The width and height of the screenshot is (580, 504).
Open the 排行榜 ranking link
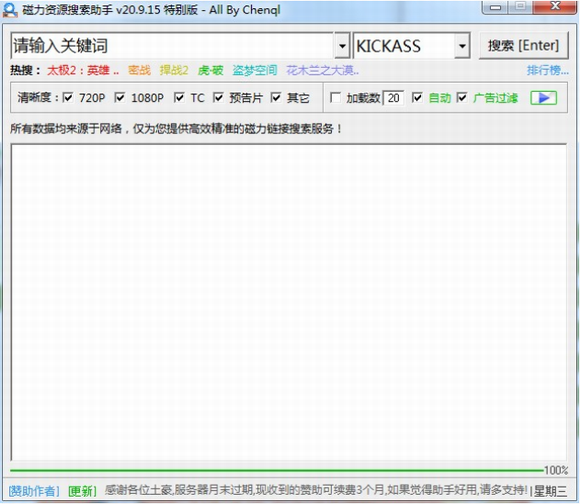click(547, 70)
